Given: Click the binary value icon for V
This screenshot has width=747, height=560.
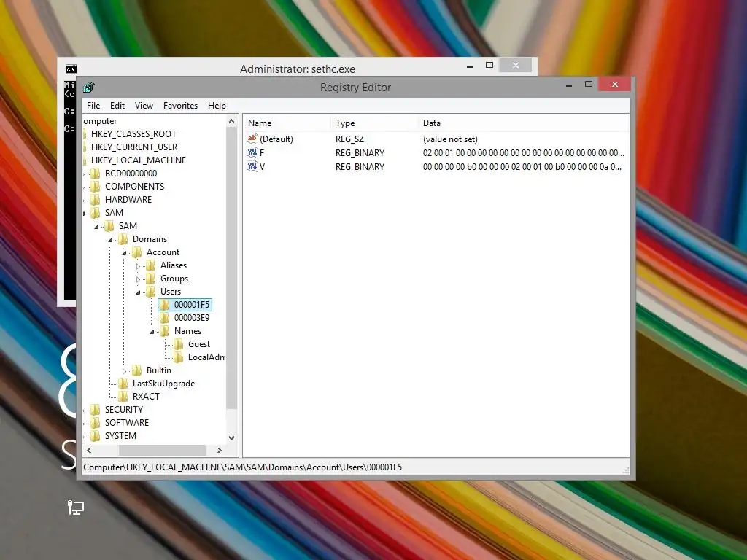Looking at the screenshot, I should click(252, 166).
